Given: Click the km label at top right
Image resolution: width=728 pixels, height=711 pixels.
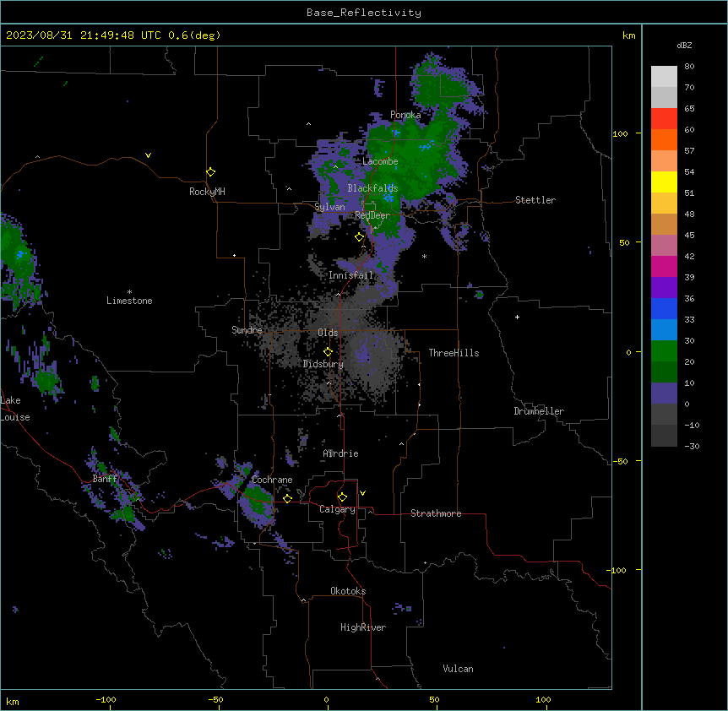Looking at the screenshot, I should 629,35.
